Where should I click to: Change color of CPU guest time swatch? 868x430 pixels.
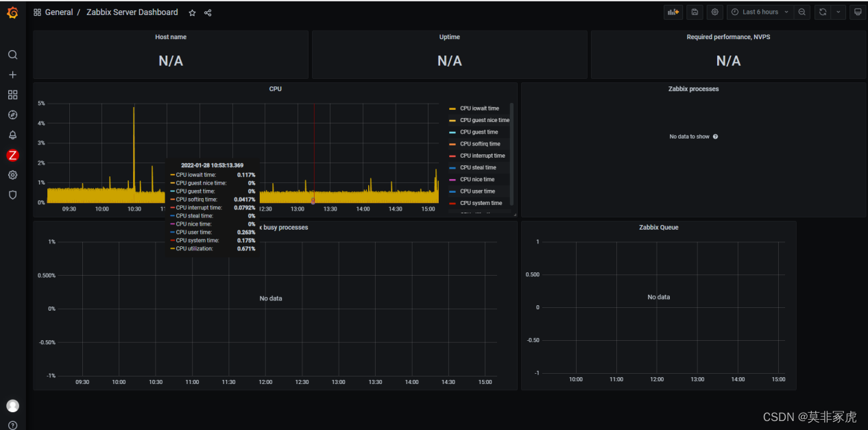452,132
